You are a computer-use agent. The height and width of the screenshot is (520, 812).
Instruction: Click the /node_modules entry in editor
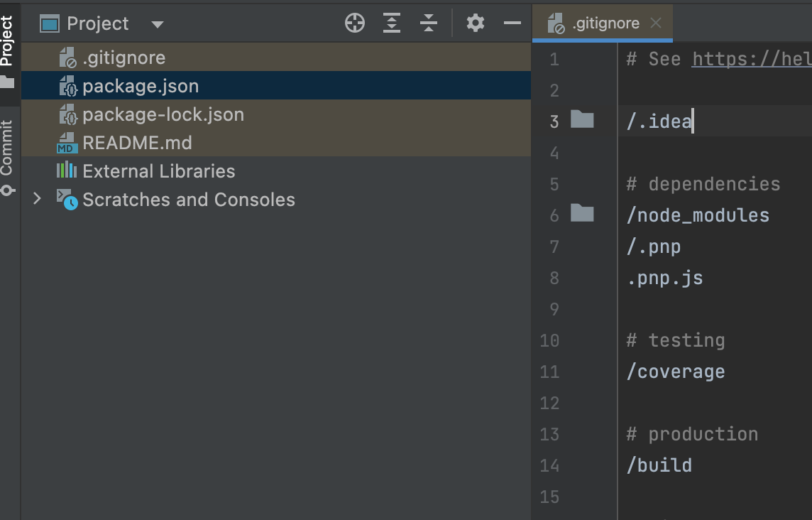pyautogui.click(x=698, y=215)
